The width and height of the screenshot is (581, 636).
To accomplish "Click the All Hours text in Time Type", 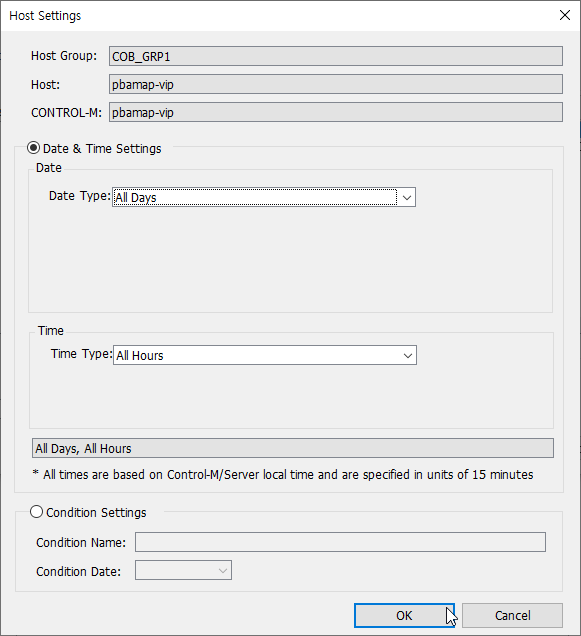I will click(140, 356).
